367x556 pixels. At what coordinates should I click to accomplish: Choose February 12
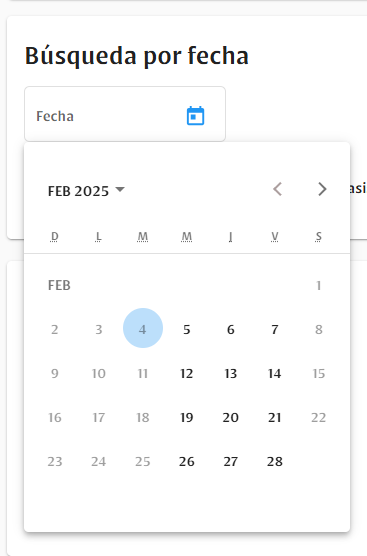click(x=187, y=373)
